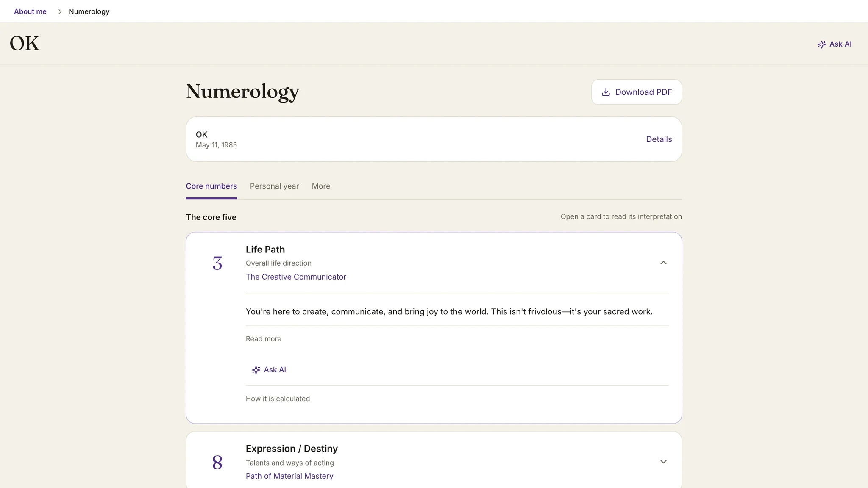The height and width of the screenshot is (488, 868).
Task: Expand the Read more section
Action: (x=264, y=339)
